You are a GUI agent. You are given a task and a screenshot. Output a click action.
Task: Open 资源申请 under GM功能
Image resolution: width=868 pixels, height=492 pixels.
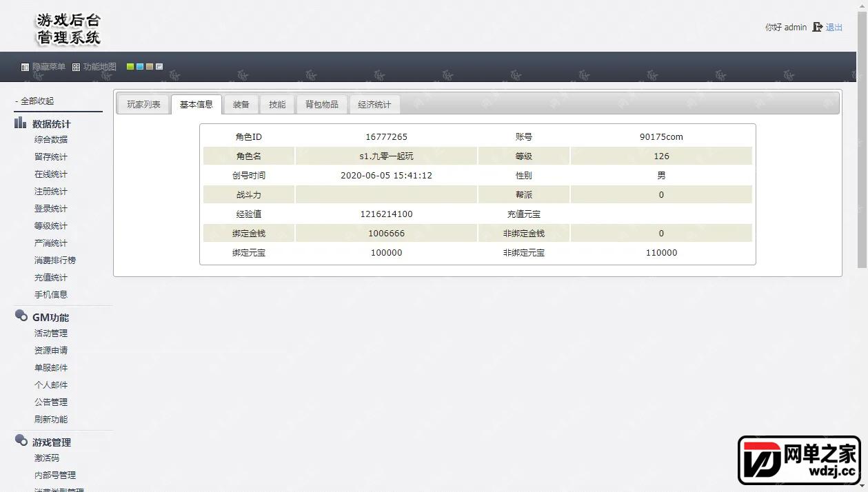[x=51, y=350]
